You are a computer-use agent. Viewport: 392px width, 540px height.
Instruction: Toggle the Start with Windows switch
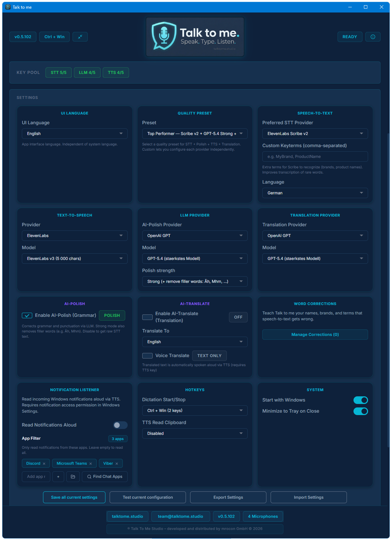tap(361, 400)
